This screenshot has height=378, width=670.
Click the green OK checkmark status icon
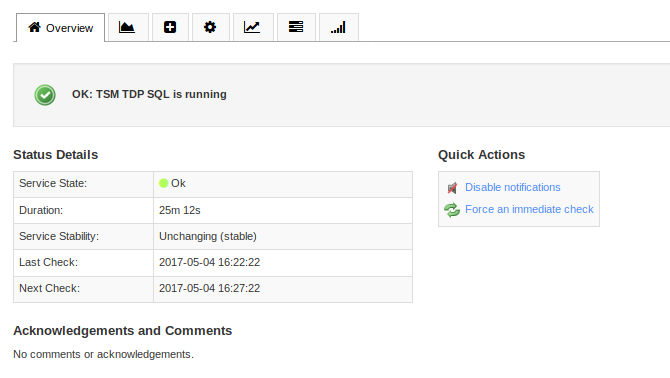point(45,95)
